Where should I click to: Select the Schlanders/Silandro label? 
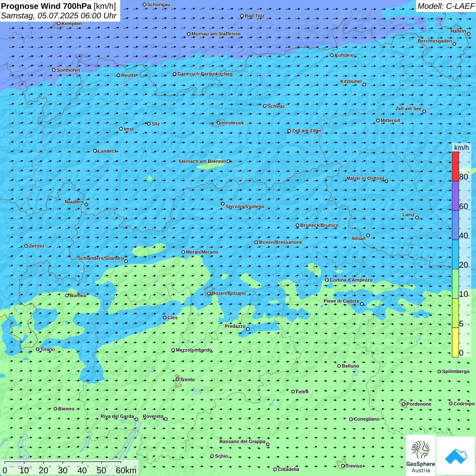point(101,258)
